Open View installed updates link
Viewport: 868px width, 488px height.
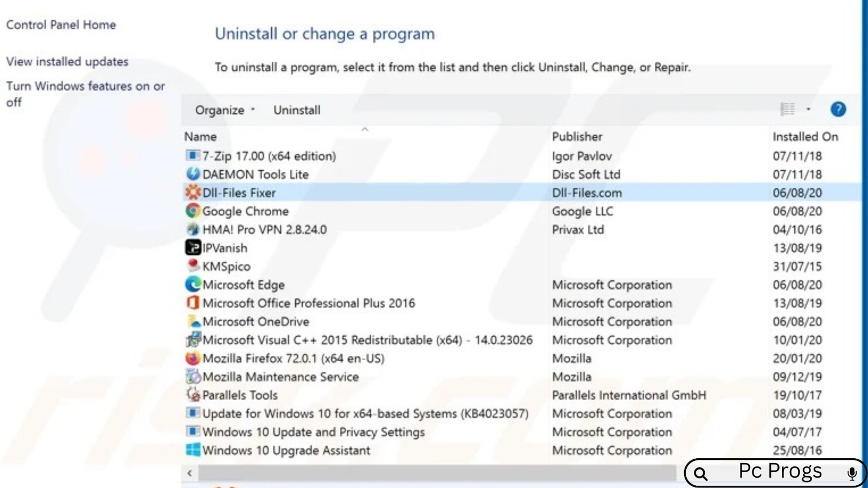click(x=67, y=61)
